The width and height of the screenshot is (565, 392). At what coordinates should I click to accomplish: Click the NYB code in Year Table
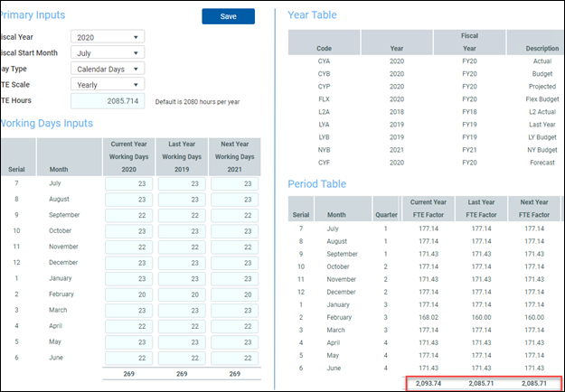(324, 149)
